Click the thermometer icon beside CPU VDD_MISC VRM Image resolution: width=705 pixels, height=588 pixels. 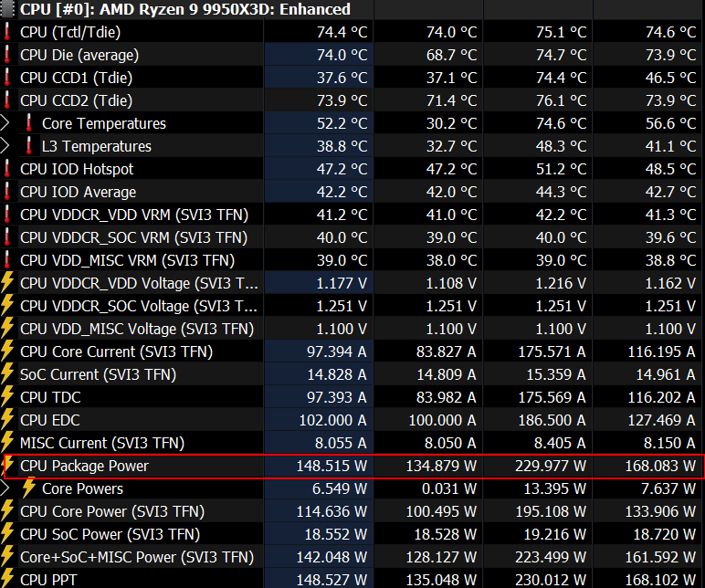7,260
